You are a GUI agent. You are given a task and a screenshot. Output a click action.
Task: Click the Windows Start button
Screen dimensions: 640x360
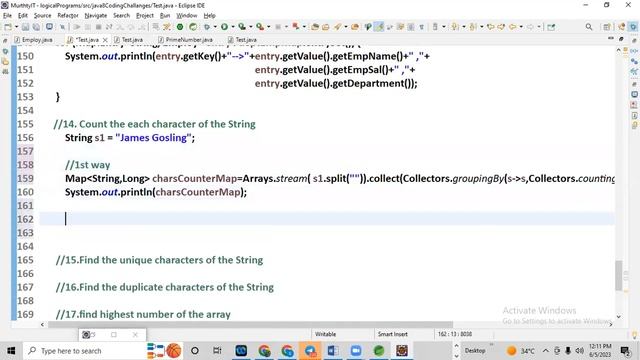tap(11, 351)
